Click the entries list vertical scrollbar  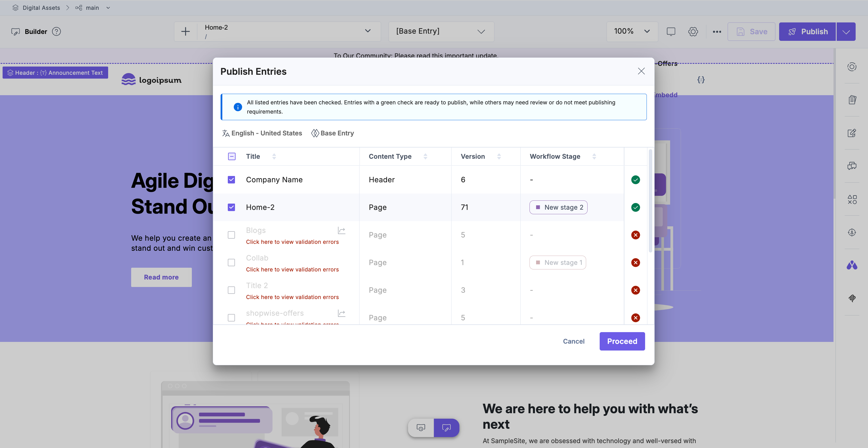650,202
